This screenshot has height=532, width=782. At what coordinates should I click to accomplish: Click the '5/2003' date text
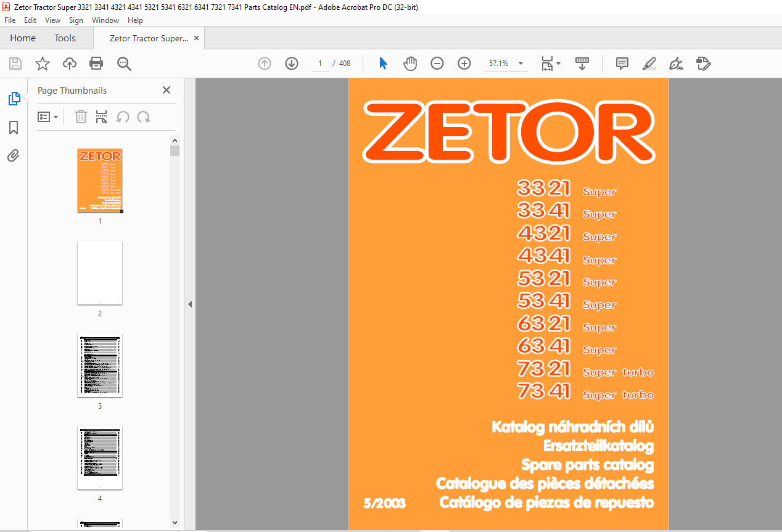tap(385, 504)
